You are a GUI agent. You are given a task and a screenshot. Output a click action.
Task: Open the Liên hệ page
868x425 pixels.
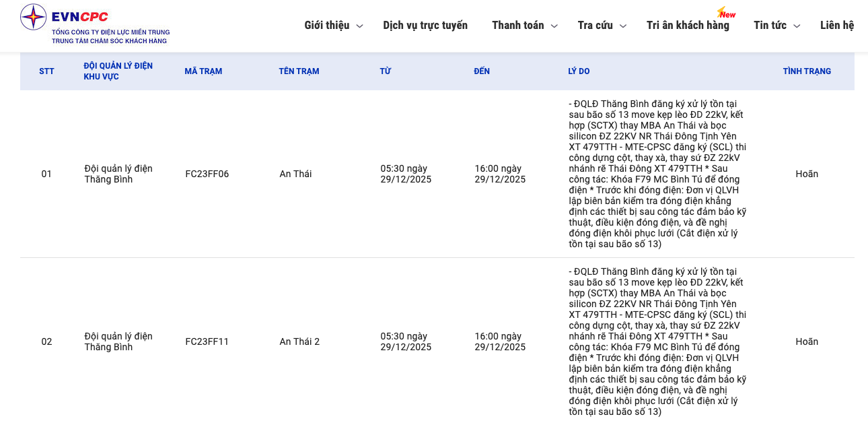coord(836,26)
